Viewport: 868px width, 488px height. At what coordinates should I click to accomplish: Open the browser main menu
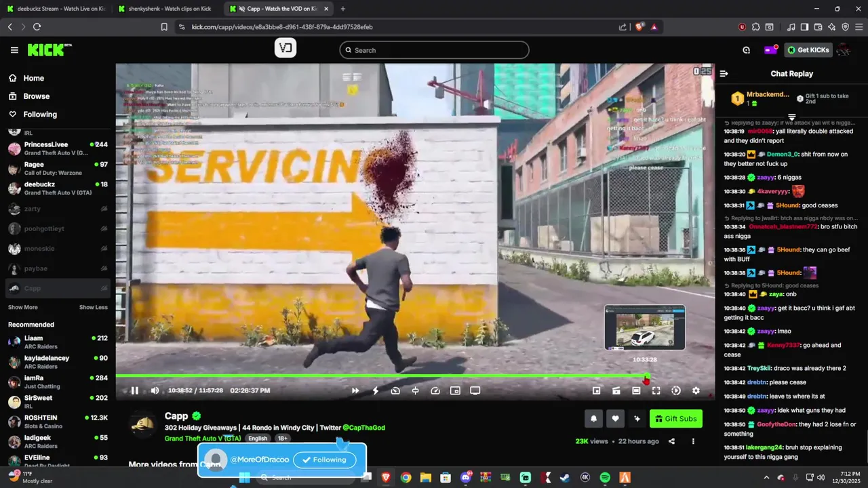click(x=858, y=27)
